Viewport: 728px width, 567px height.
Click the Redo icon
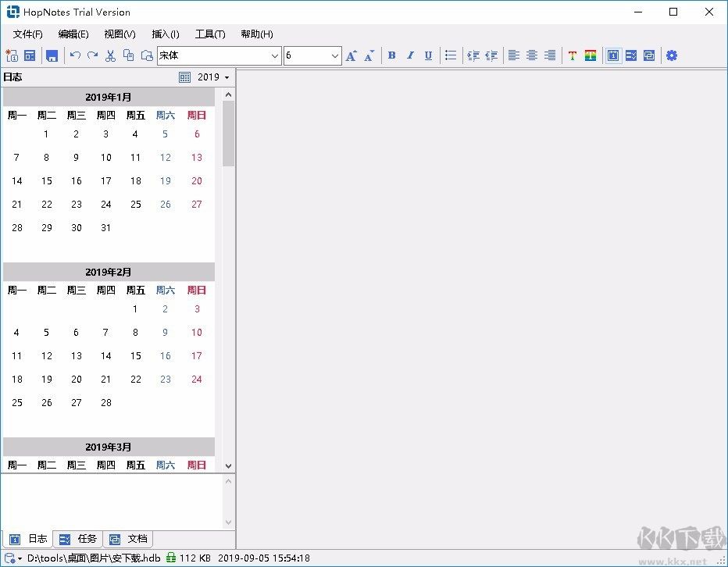tap(92, 55)
